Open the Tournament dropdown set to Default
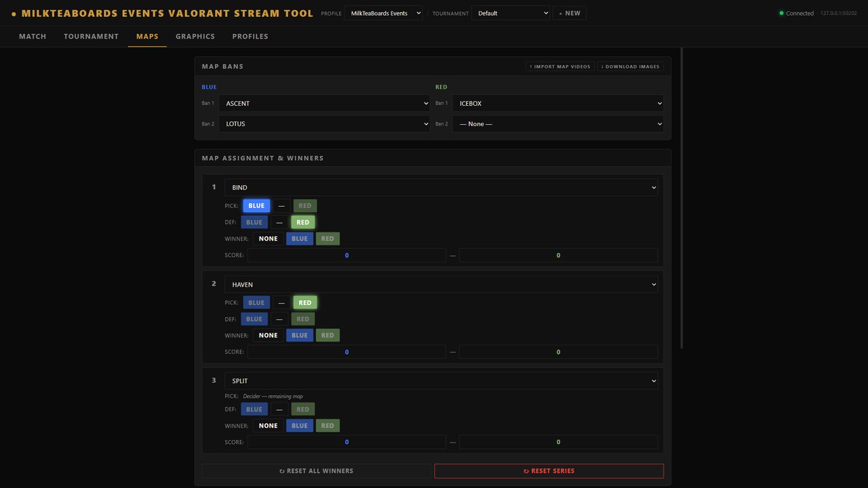The width and height of the screenshot is (868, 488). [511, 13]
